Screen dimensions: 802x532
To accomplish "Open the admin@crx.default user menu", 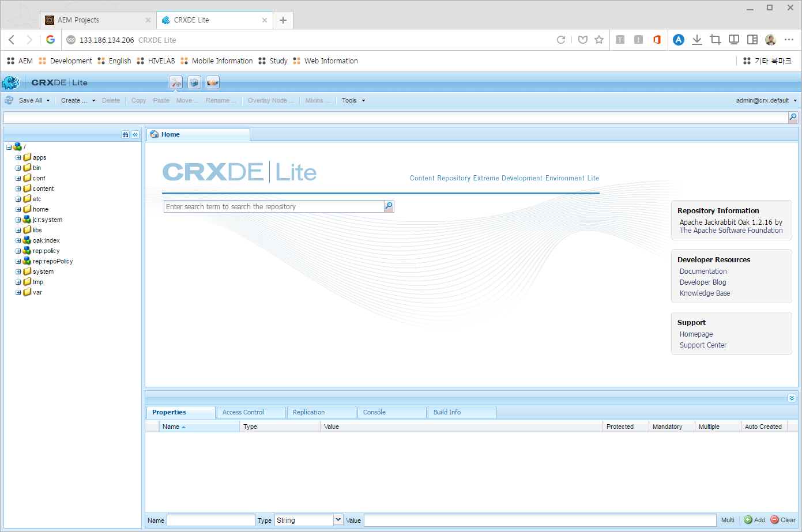I will click(766, 100).
